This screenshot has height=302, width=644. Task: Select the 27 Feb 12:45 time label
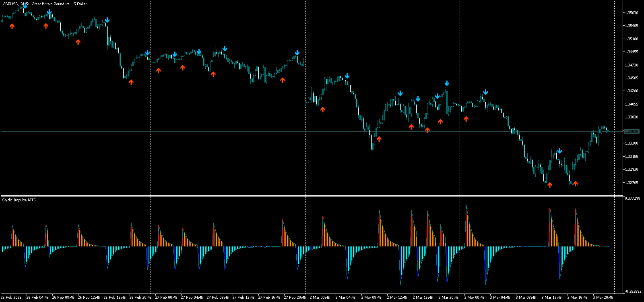click(244, 298)
